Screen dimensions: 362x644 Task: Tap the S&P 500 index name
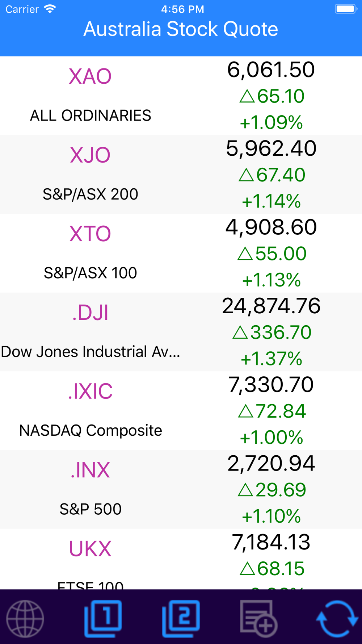[90, 509]
